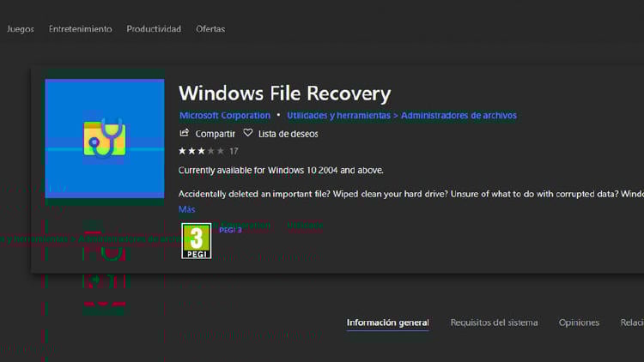Switch to Requisitos del sistema tab
Image resolution: width=644 pixels, height=362 pixels.
pos(494,323)
